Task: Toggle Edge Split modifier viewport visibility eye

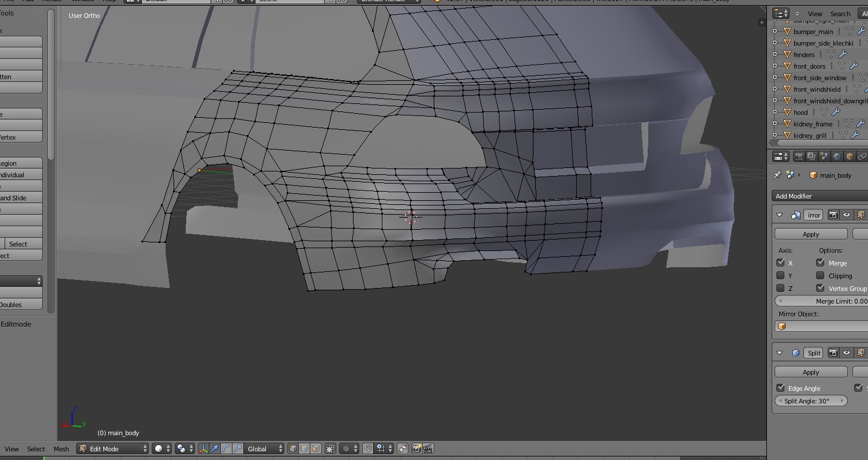Action: [847, 353]
